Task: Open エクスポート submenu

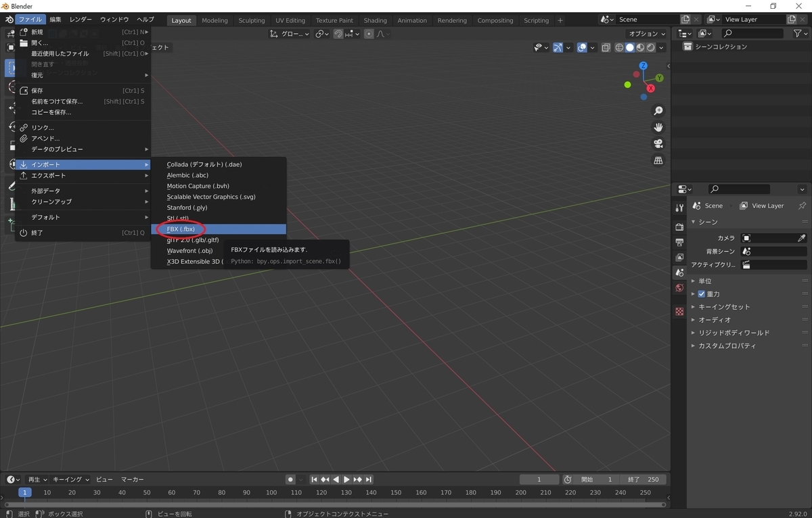Action: point(83,176)
